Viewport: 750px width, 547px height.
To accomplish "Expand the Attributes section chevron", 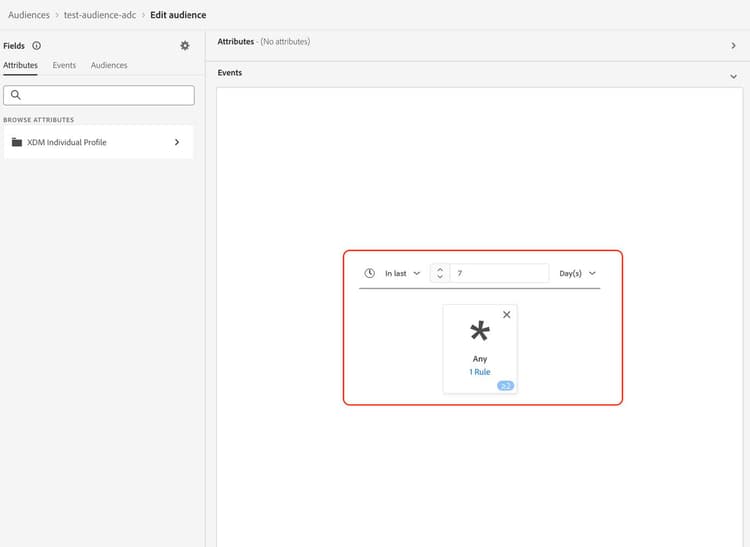I will point(733,45).
